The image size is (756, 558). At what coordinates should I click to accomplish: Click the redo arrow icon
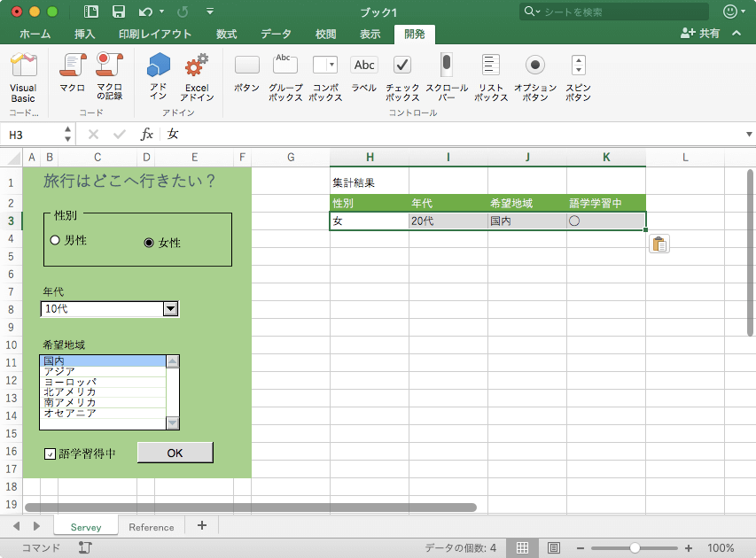coord(183,12)
